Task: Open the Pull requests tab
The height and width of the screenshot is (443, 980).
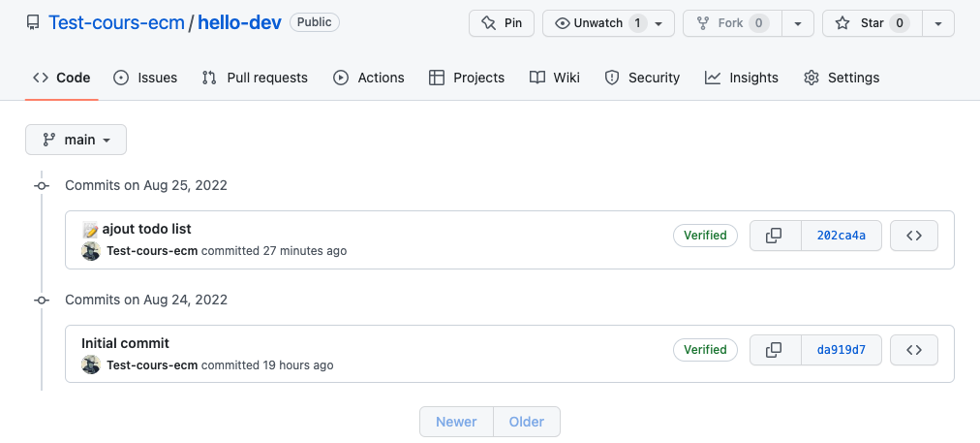Action: tap(255, 78)
